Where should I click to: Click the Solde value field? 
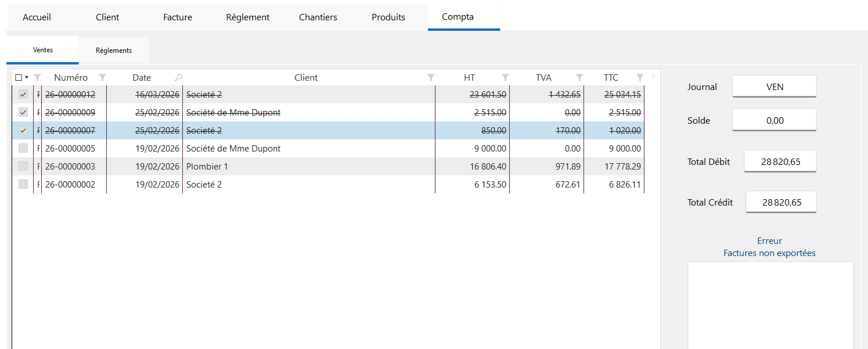(775, 120)
